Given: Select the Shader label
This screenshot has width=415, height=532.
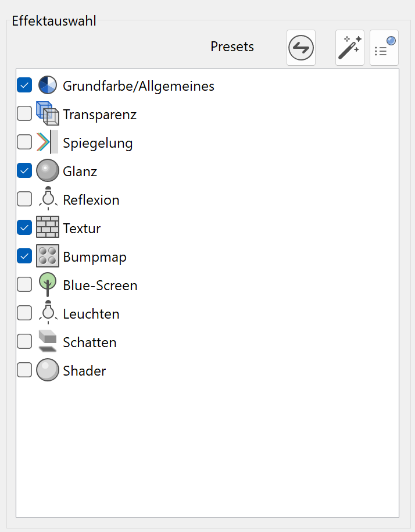Looking at the screenshot, I should click(x=84, y=371).
